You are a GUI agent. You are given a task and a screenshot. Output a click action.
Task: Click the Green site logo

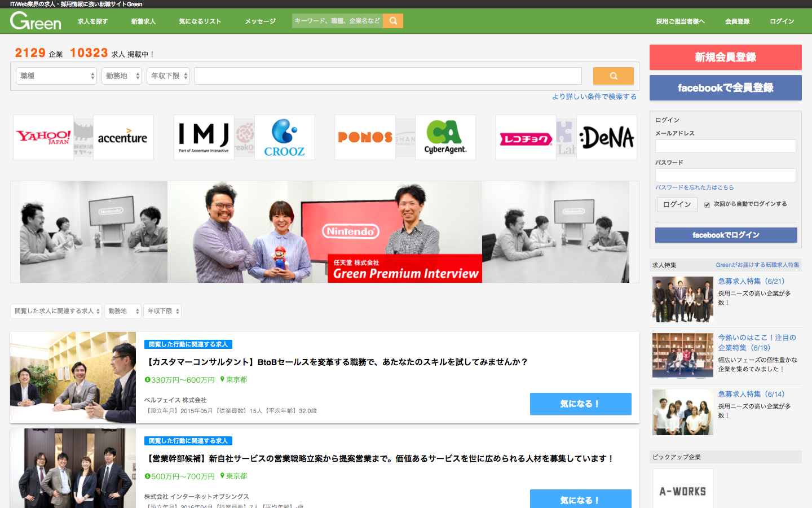(35, 21)
